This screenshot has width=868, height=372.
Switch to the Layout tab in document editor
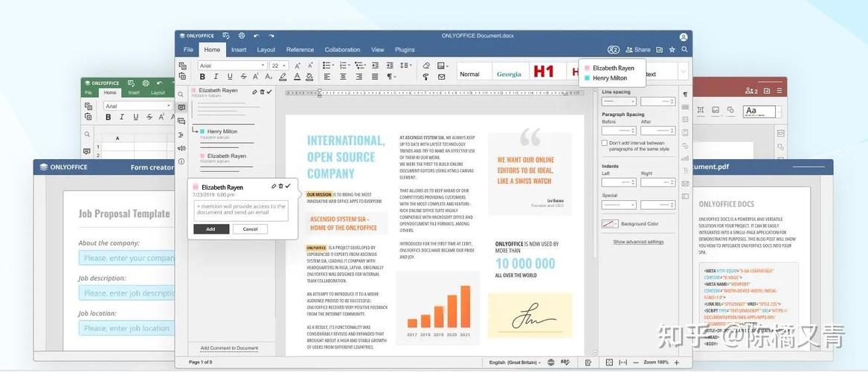point(266,50)
